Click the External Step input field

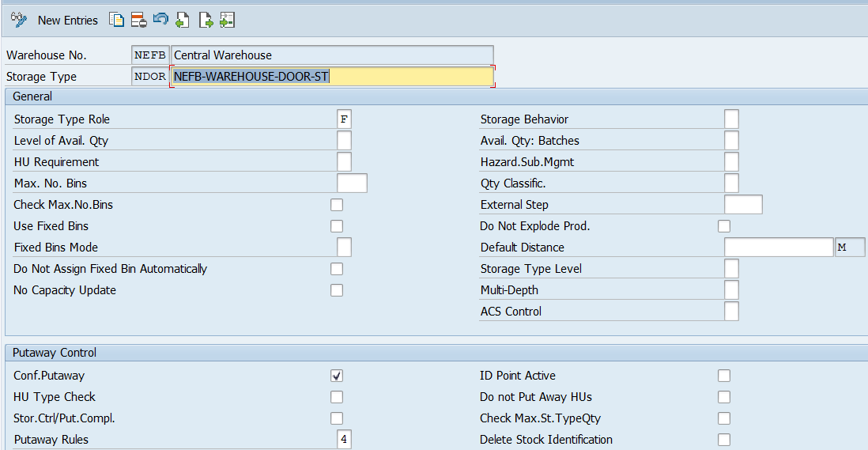[x=743, y=205]
